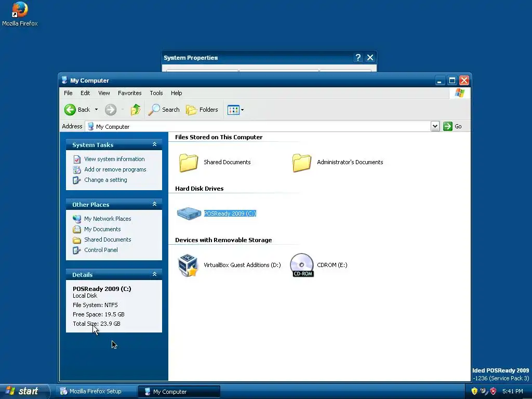The width and height of the screenshot is (532, 399).
Task: Open the Views dropdown button
Action: pos(235,110)
